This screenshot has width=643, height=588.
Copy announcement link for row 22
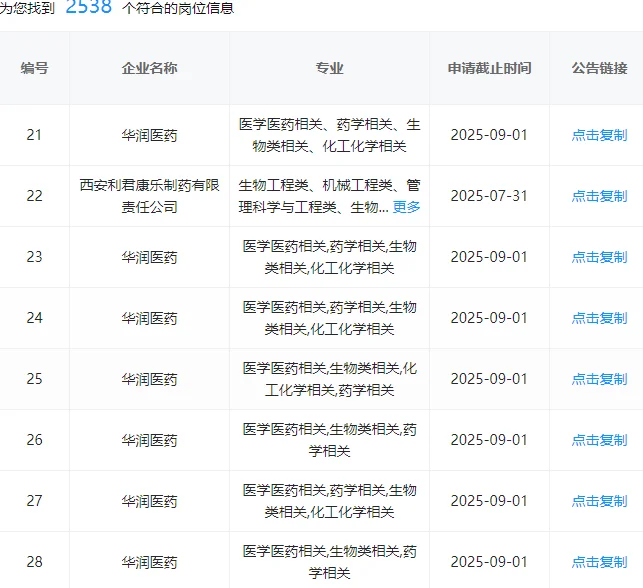[x=600, y=196]
